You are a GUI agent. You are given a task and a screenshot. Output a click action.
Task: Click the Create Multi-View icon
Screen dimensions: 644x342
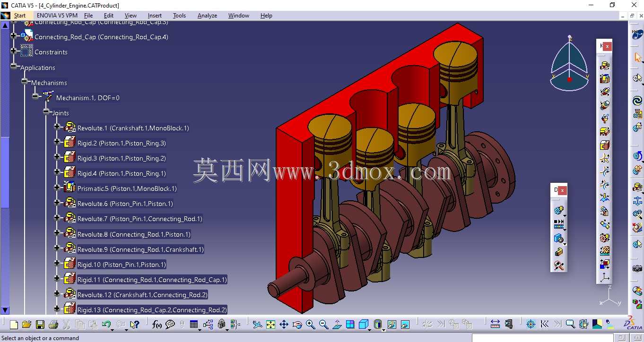(x=350, y=325)
